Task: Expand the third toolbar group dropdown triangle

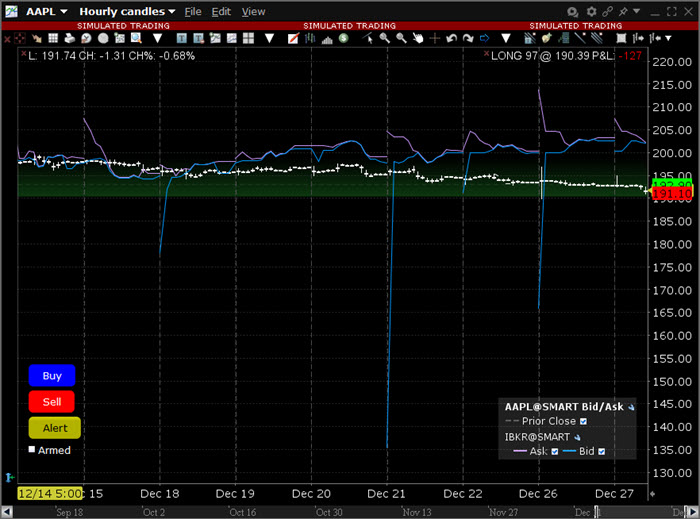Action: point(505,38)
